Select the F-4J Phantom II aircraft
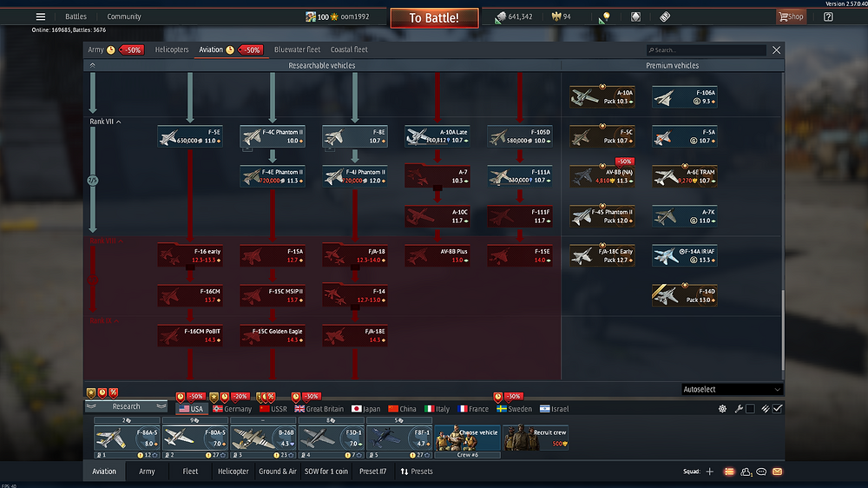This screenshot has height=488, width=868. coord(355,176)
